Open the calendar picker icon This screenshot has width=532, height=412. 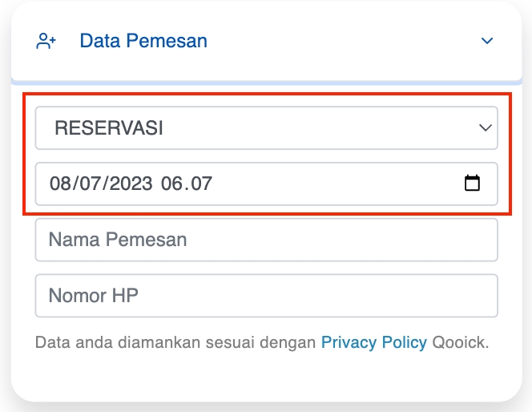472,184
